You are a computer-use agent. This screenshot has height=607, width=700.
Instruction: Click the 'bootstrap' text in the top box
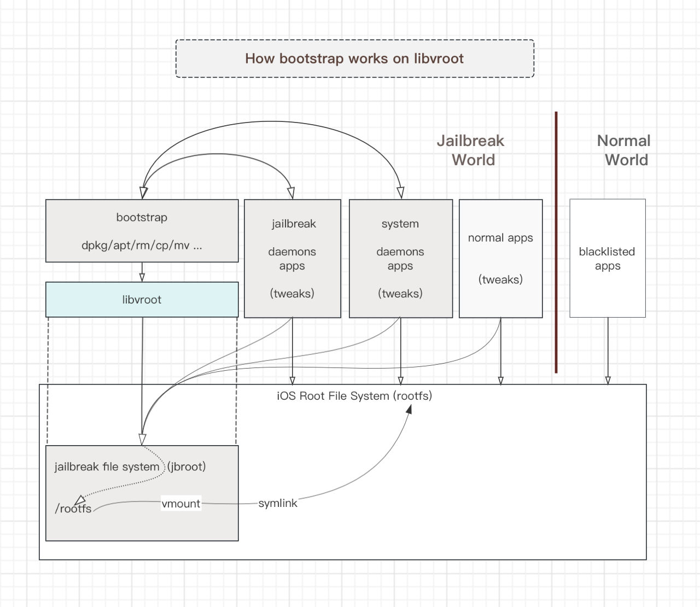pyautogui.click(x=142, y=217)
